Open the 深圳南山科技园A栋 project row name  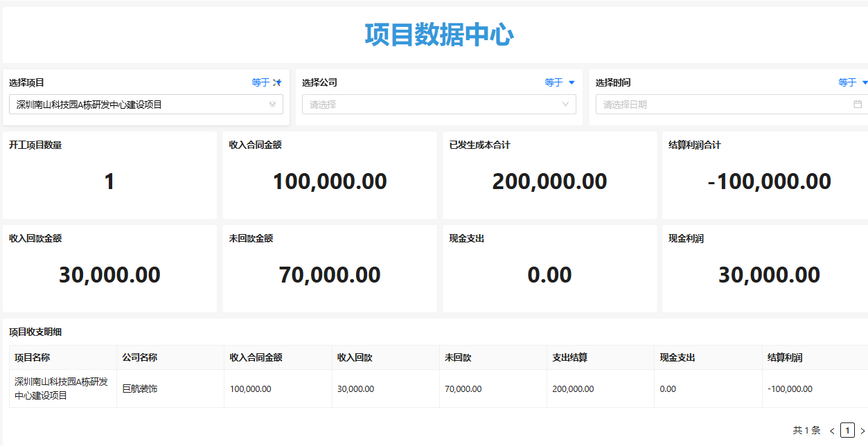tap(62, 389)
